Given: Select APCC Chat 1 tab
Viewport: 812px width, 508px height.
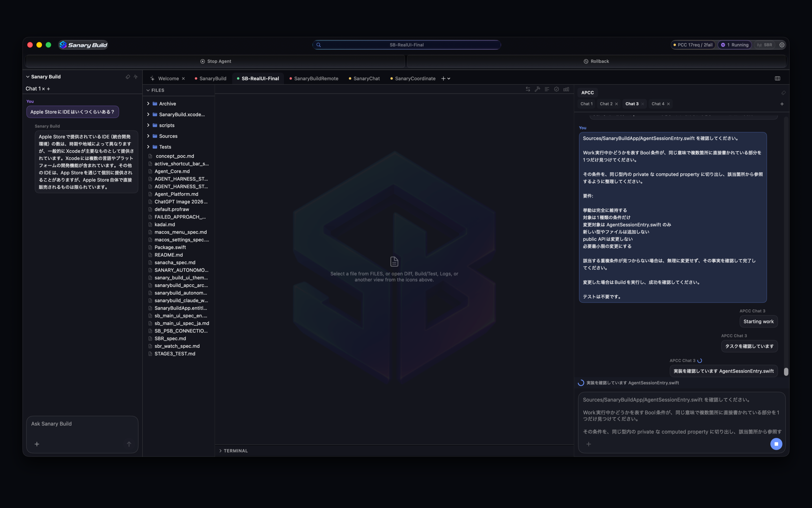Looking at the screenshot, I should tap(586, 104).
